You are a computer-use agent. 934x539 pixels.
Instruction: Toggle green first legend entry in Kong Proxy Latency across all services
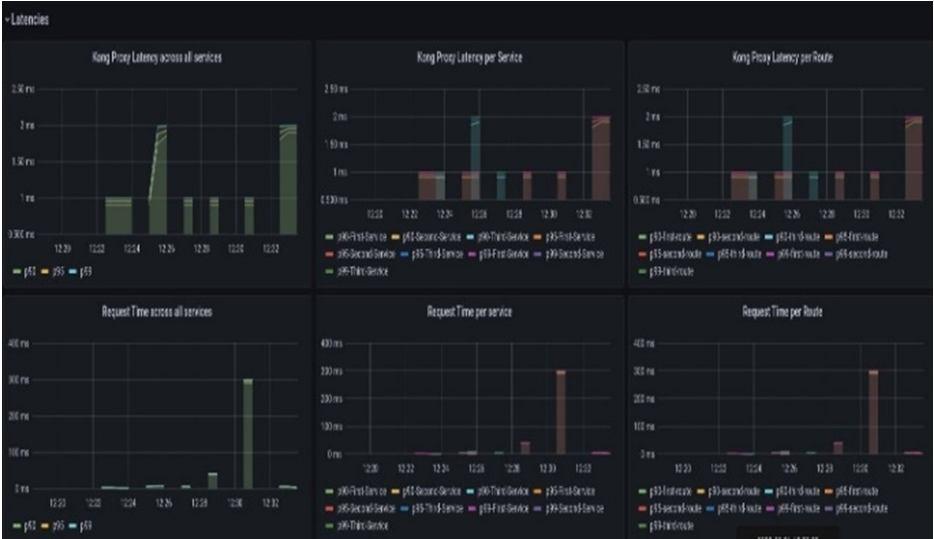click(24, 272)
